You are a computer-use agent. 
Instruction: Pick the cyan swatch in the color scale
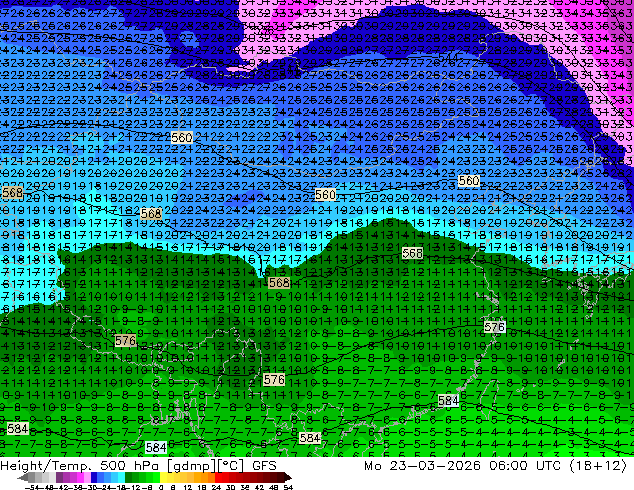[x=121, y=477]
